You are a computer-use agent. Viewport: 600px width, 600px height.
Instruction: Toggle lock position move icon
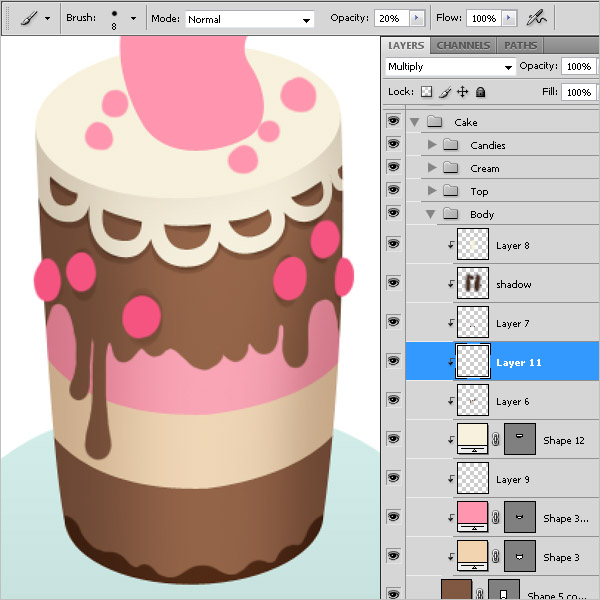pos(463,92)
